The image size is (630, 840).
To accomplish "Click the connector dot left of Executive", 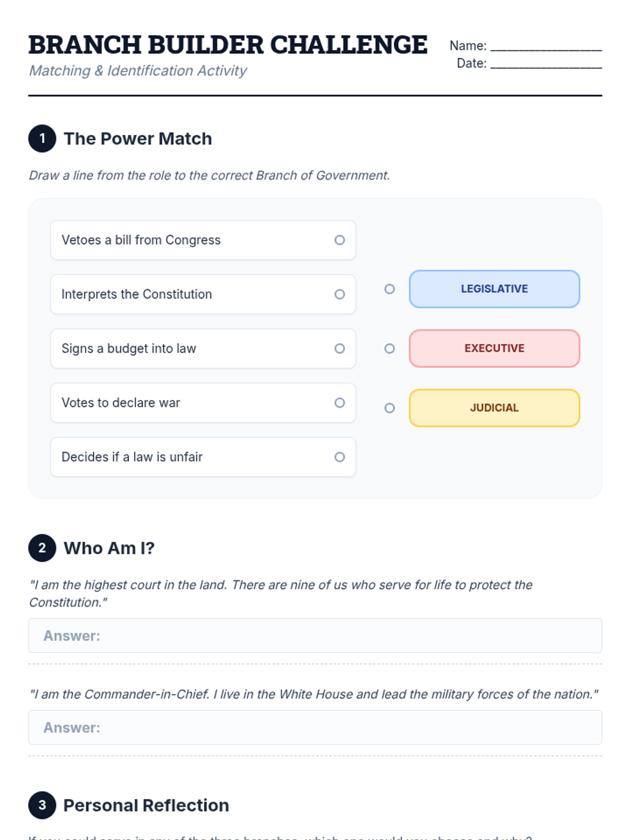I will (x=390, y=349).
